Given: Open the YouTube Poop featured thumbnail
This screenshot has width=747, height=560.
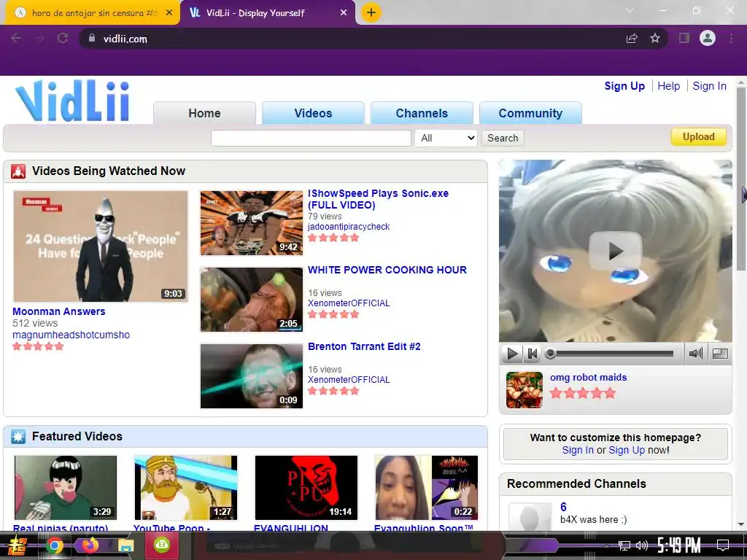Looking at the screenshot, I should 186,488.
